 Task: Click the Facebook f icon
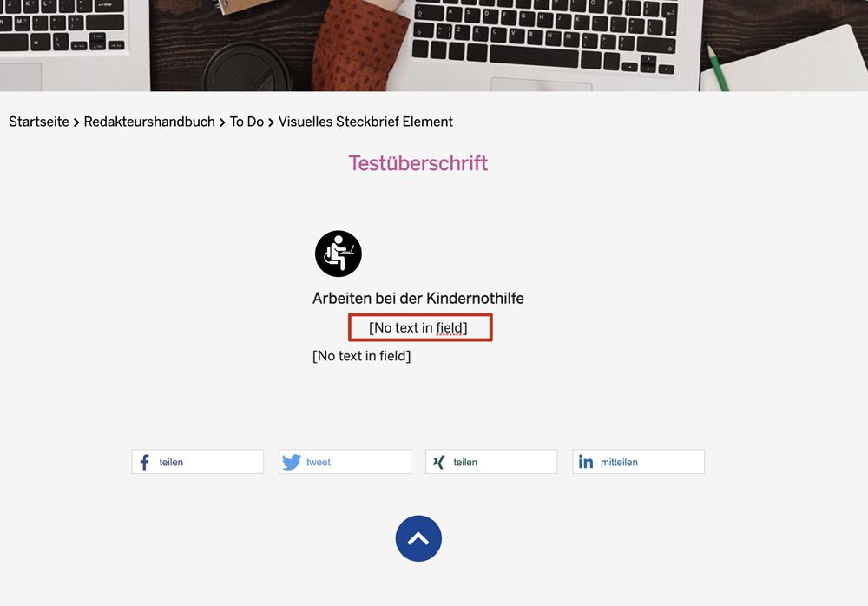point(144,462)
